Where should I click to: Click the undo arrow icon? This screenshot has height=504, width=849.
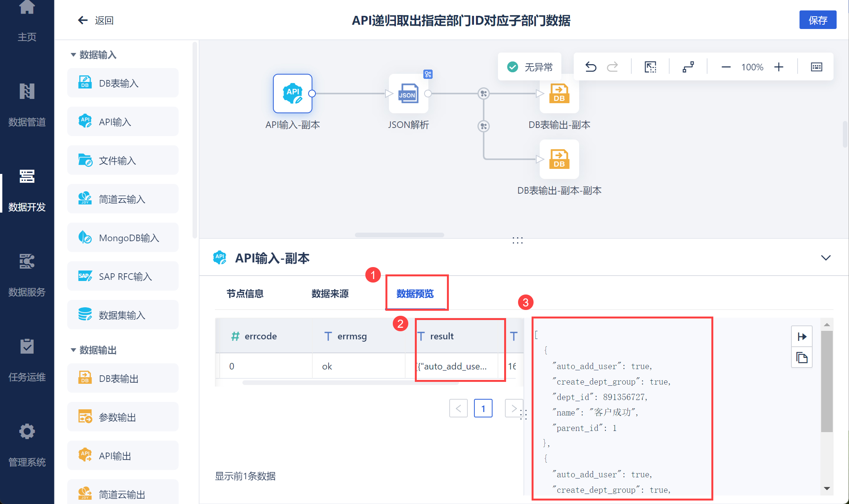coord(590,67)
